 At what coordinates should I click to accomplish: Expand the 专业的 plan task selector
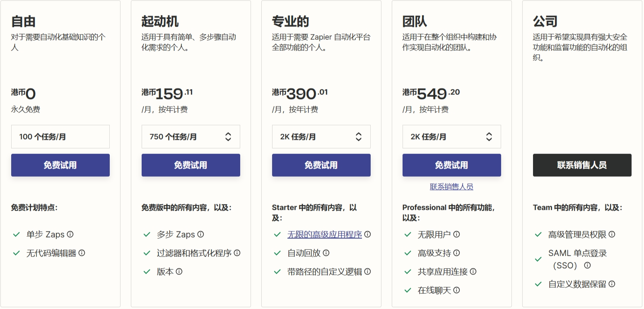321,137
